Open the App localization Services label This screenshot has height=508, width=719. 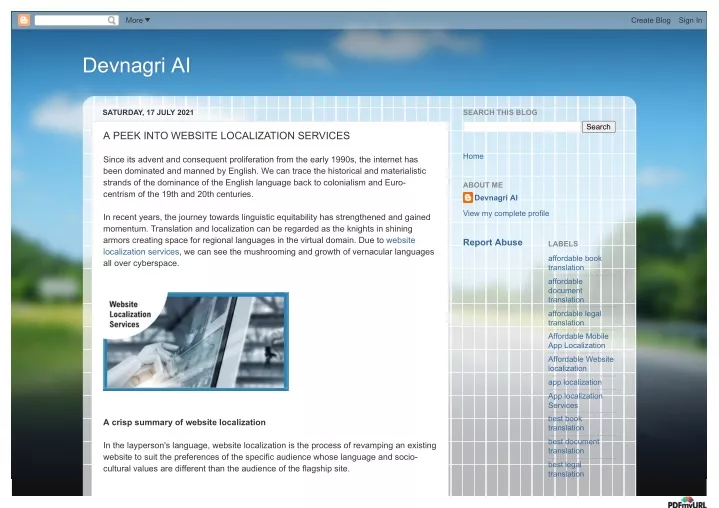coord(575,400)
